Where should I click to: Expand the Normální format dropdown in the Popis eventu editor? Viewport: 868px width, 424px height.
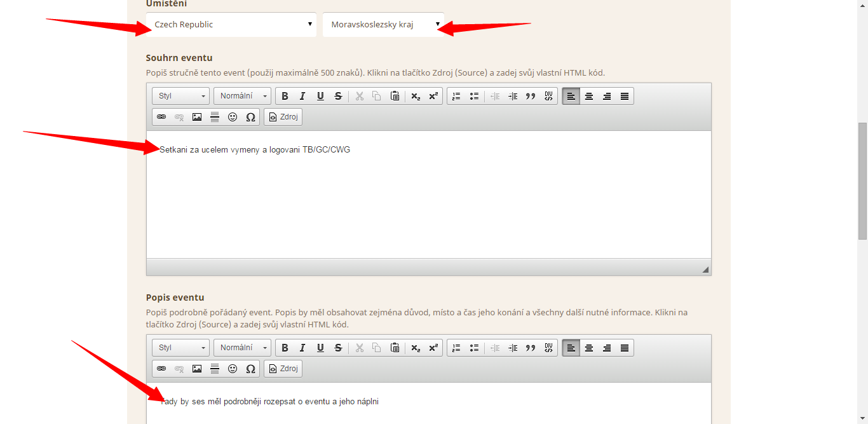point(242,348)
